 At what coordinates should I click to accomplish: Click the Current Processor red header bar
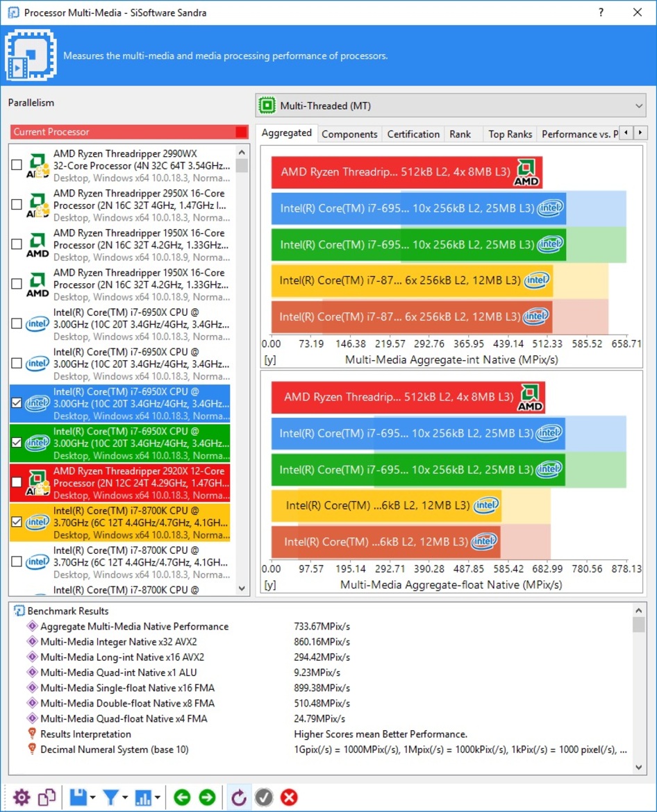click(x=129, y=132)
